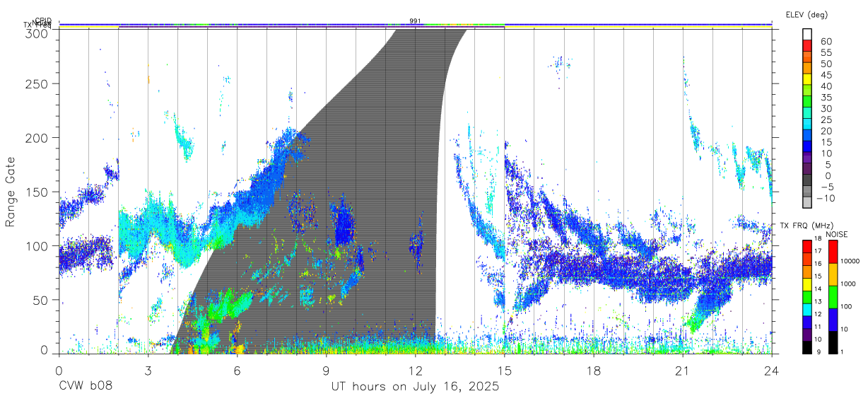
Task: Click the '50' tick on Range Gate axis
Action: [x=41, y=300]
